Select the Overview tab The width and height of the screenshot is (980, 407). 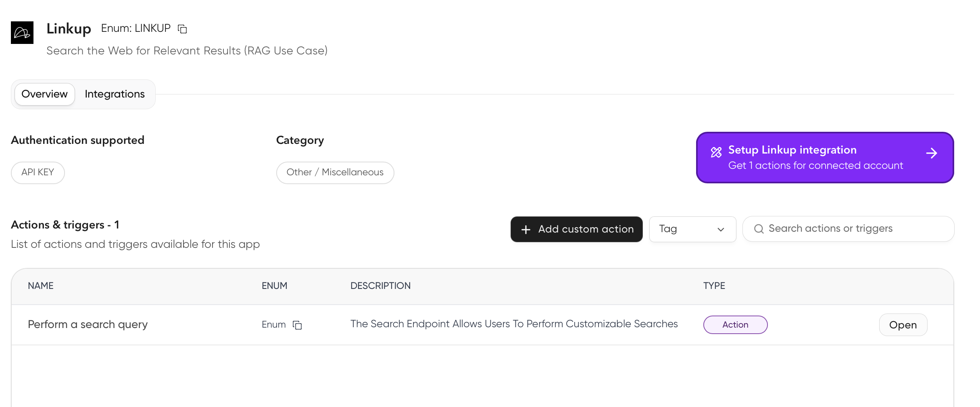tap(44, 94)
